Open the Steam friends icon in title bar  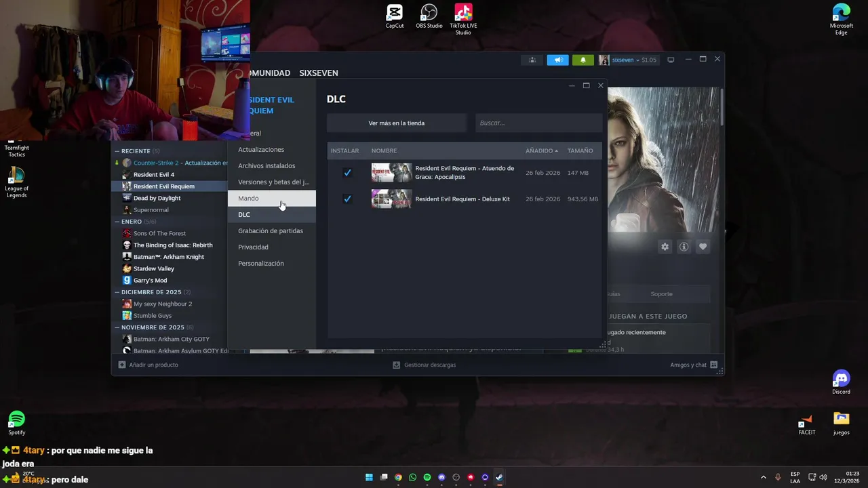click(532, 60)
